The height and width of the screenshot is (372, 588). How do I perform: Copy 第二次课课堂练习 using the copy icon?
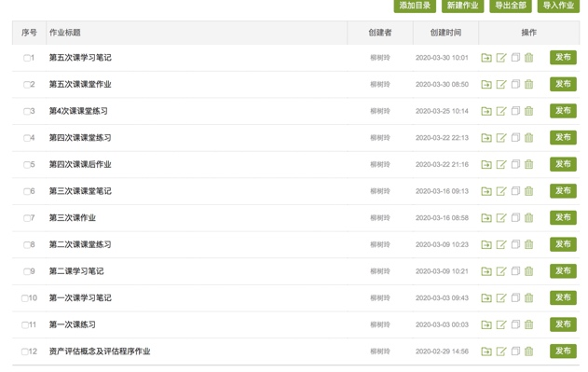tap(515, 245)
